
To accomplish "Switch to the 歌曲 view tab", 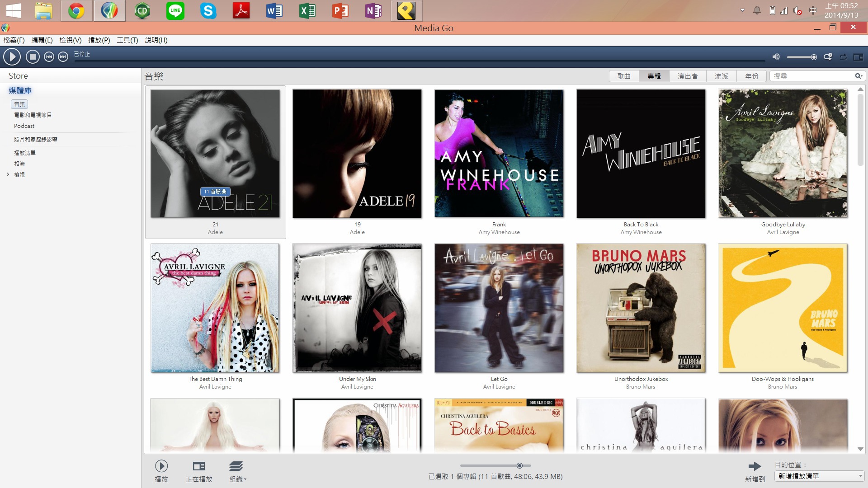I will [x=624, y=76].
